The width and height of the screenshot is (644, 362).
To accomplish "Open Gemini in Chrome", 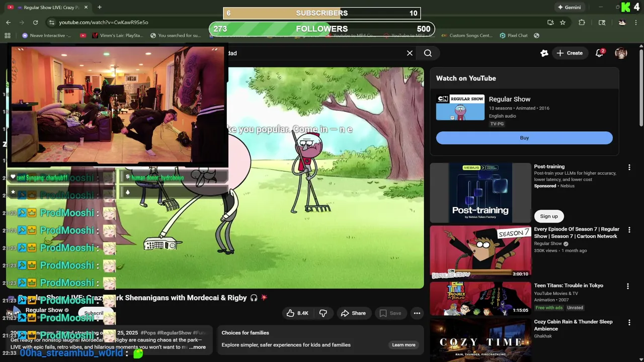I will 569,7.
